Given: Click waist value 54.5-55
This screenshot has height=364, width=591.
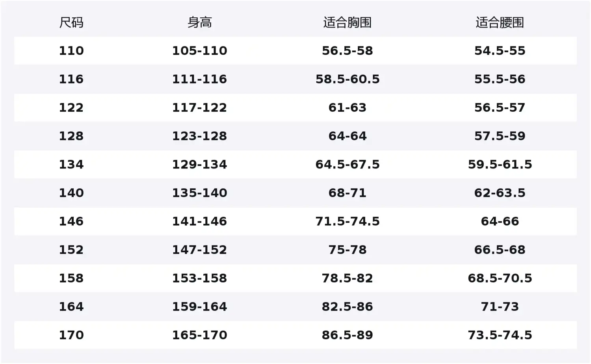Looking at the screenshot, I should [500, 51].
